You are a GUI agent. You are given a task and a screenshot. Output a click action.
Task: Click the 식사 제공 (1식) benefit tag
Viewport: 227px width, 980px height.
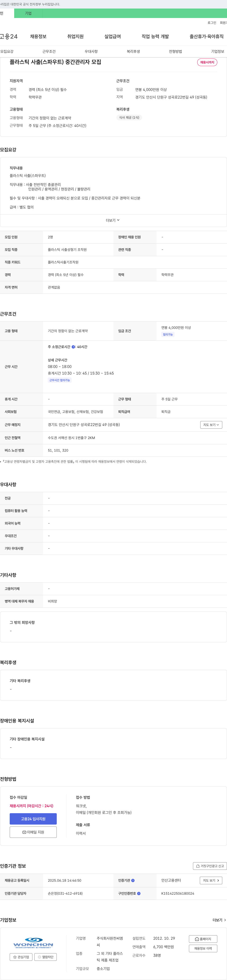[129, 118]
